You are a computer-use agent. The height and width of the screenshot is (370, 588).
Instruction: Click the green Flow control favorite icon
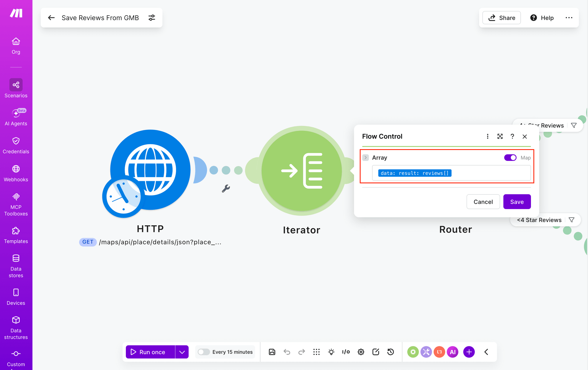pyautogui.click(x=413, y=352)
